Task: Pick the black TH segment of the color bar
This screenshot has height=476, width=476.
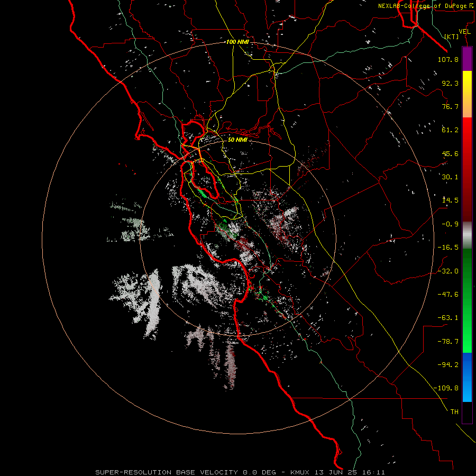Action: (467, 413)
